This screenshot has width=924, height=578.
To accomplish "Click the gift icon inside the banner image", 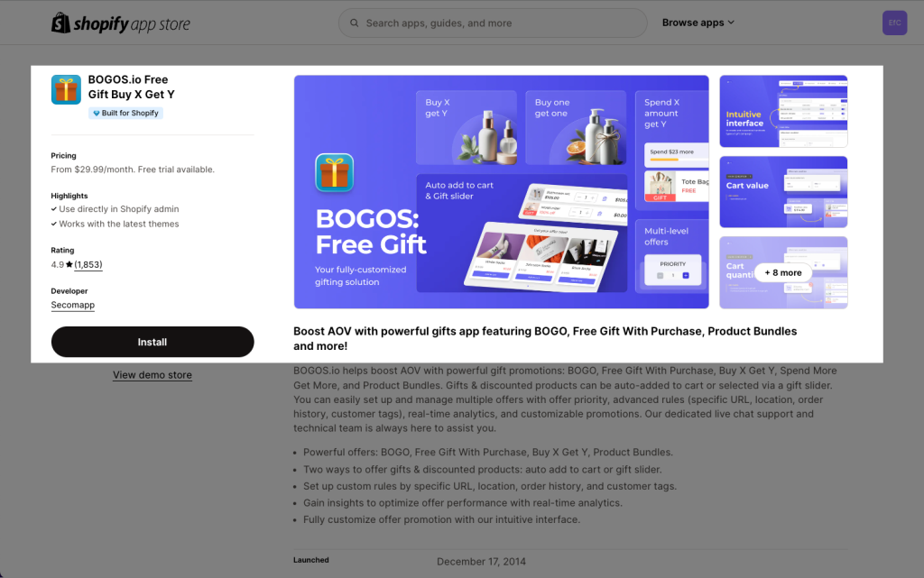I will 334,172.
